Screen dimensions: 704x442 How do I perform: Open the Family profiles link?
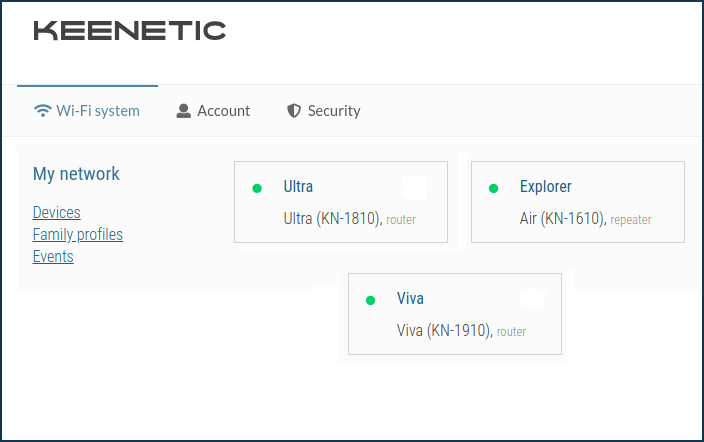coord(78,234)
